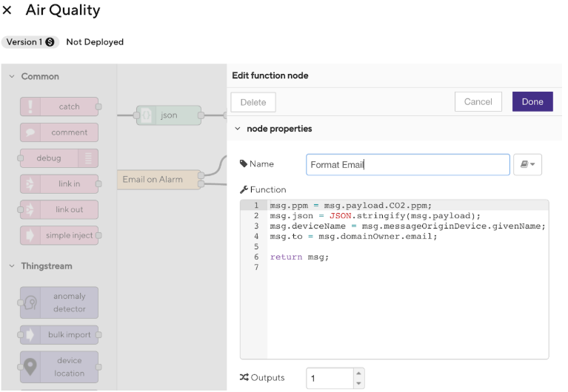Cancel editing the function node
This screenshot has width=568, height=392.
point(478,102)
